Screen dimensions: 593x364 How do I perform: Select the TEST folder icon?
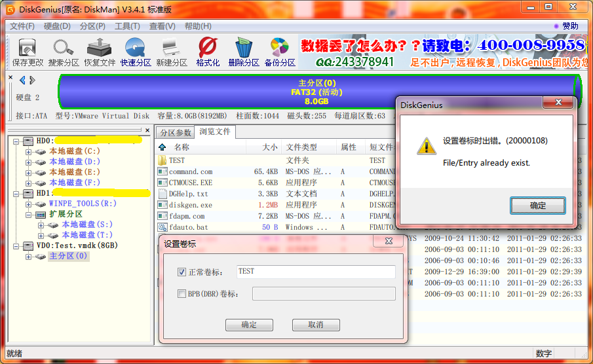163,160
